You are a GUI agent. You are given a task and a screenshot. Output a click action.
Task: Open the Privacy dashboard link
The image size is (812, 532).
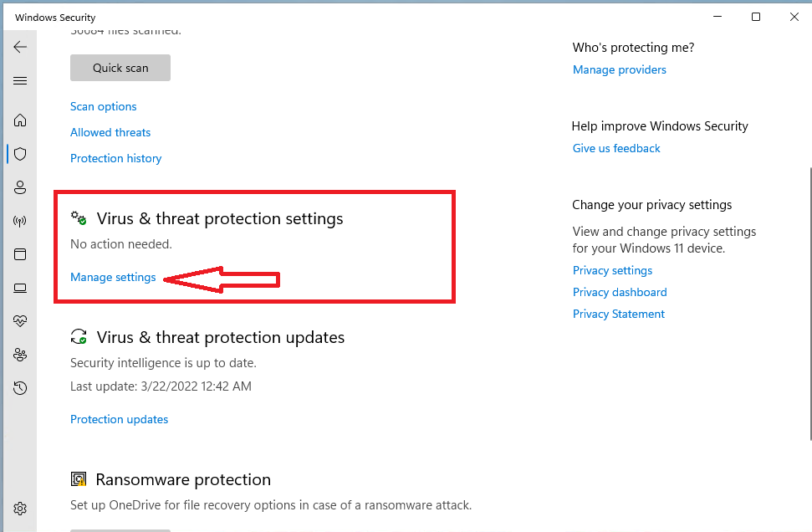coord(620,293)
